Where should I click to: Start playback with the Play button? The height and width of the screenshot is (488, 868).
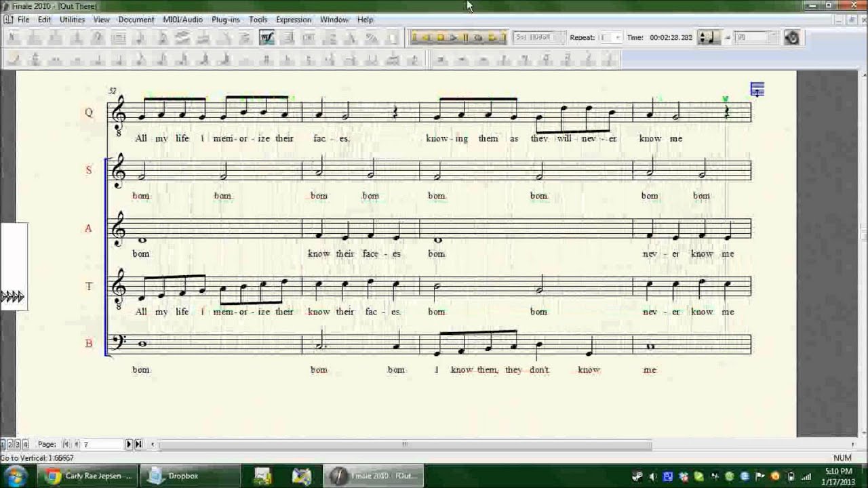pyautogui.click(x=453, y=38)
